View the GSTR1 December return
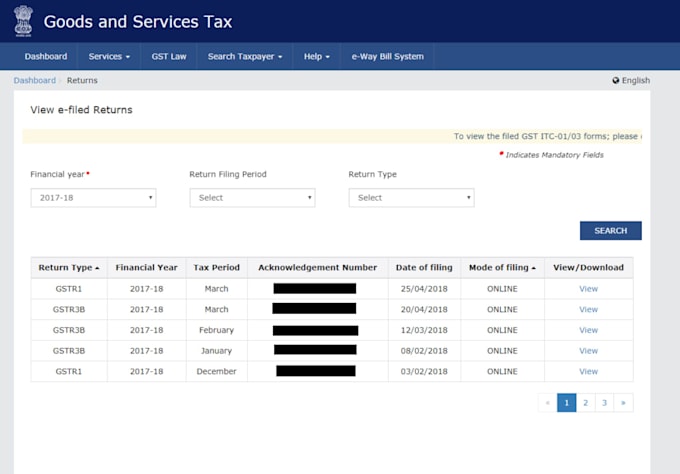 click(x=588, y=372)
